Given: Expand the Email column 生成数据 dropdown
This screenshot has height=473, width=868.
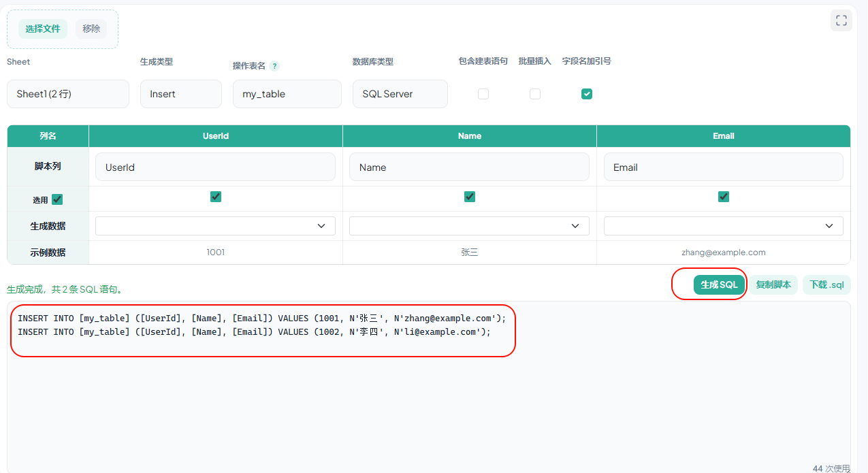Looking at the screenshot, I should click(x=724, y=226).
